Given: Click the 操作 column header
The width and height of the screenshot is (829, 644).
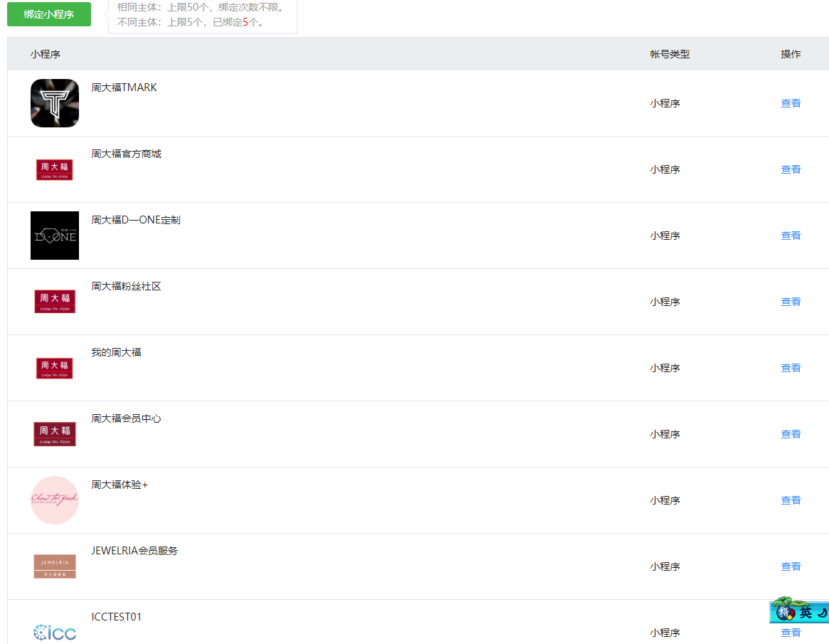Looking at the screenshot, I should pos(791,54).
